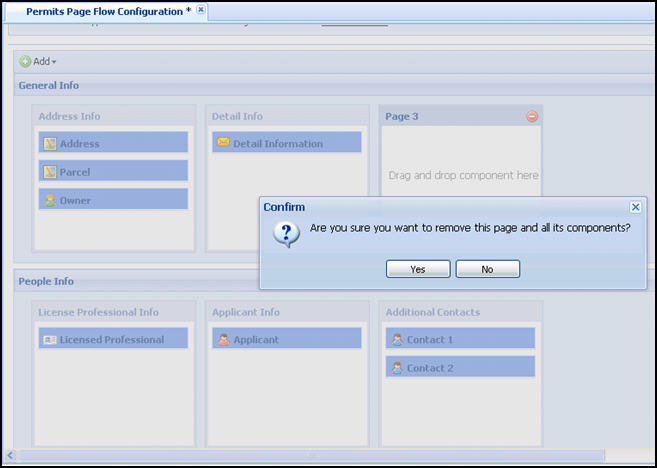Click the Applicant person icon
This screenshot has width=657, height=468.
tap(223, 340)
